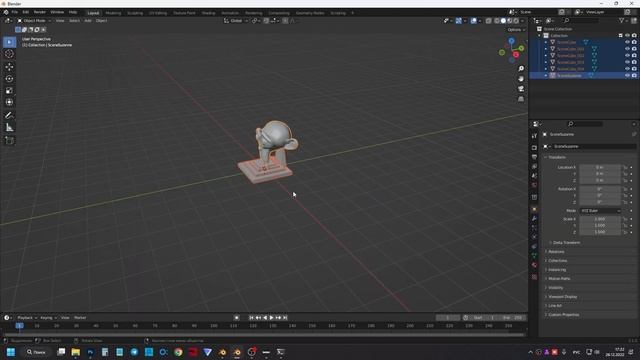Toggle Collection exclude from view layer checkbox

click(620, 36)
